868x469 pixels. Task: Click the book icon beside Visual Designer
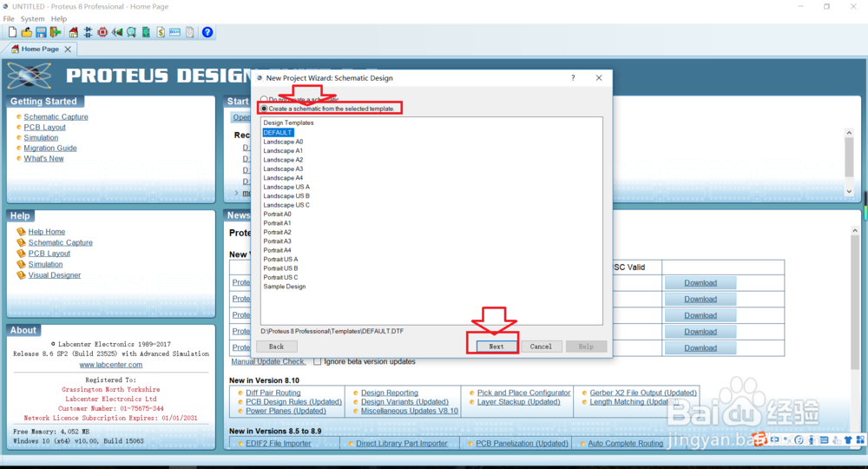point(21,274)
